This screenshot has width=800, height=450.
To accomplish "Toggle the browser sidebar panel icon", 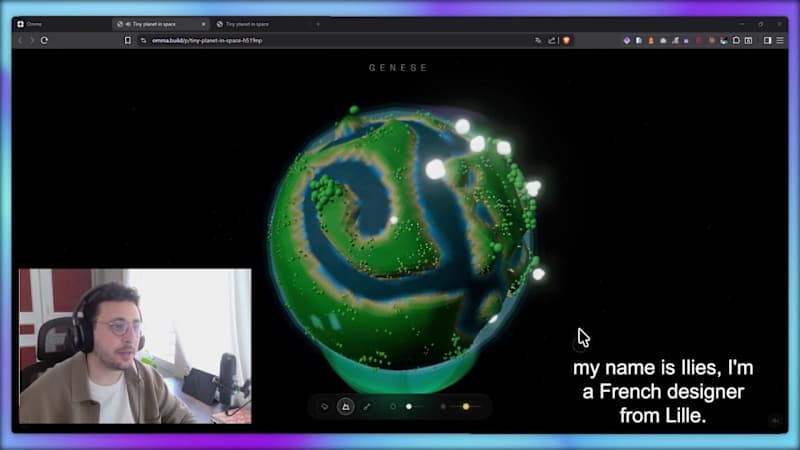I will 767,40.
